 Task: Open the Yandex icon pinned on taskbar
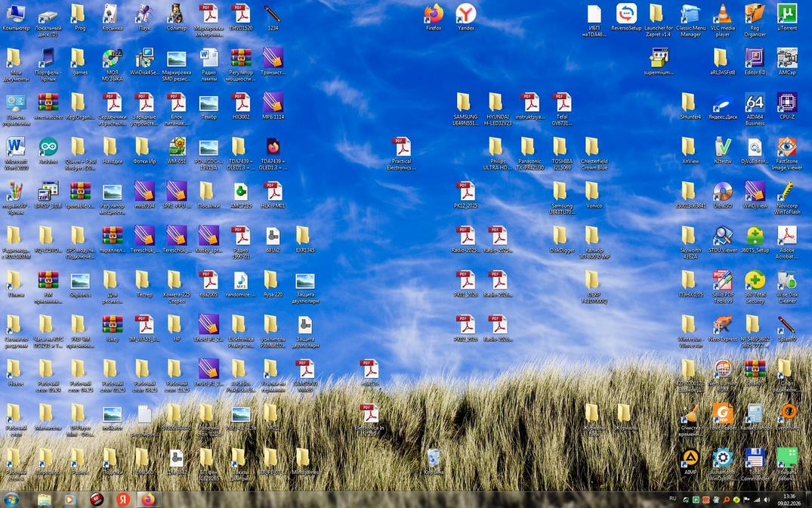click(122, 500)
